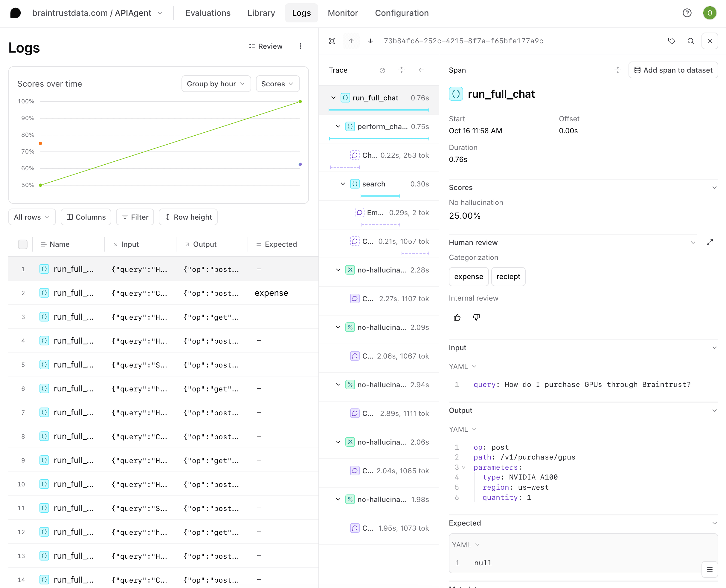Open the All rows dropdown
Screen dimensions: 726x588
pos(31,217)
